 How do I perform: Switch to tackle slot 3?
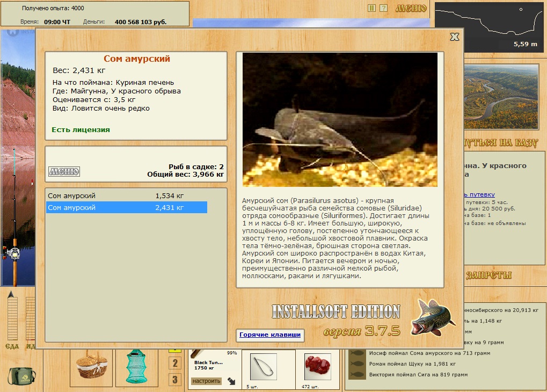[175, 380]
